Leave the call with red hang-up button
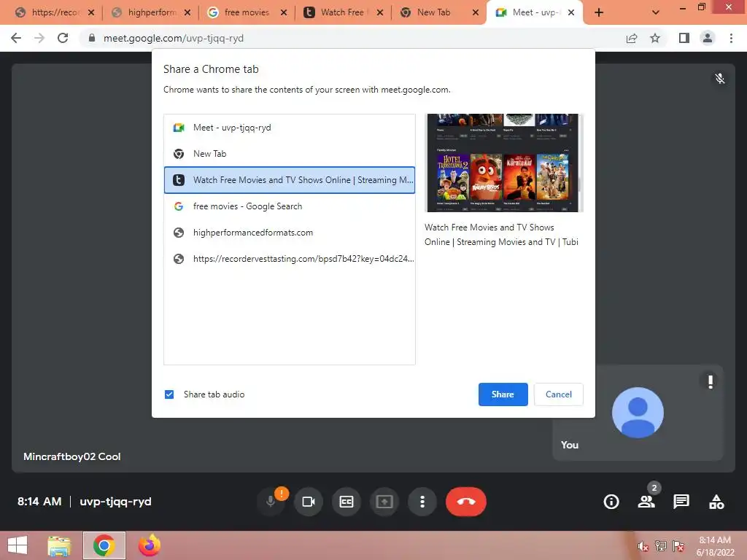The width and height of the screenshot is (747, 560). [x=466, y=502]
